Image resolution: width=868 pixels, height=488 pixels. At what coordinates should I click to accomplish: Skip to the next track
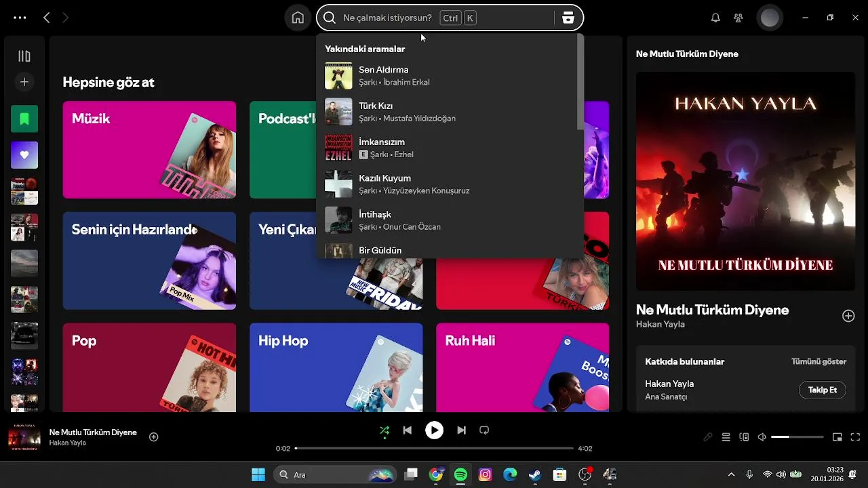[x=461, y=430]
